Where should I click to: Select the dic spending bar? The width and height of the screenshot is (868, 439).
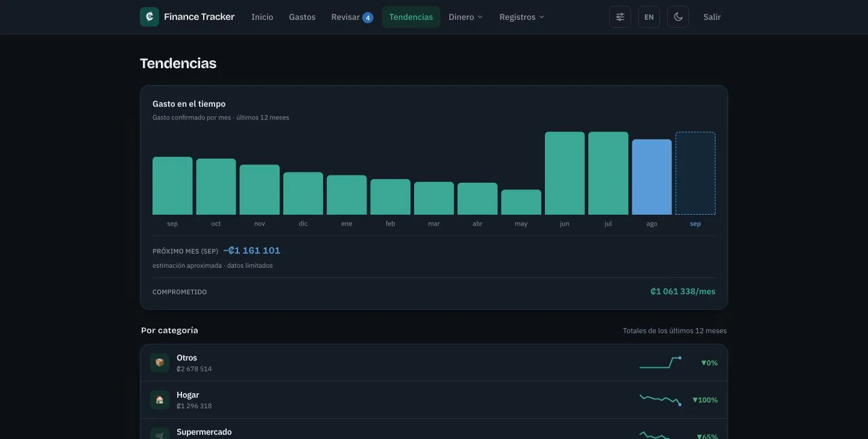tap(303, 194)
